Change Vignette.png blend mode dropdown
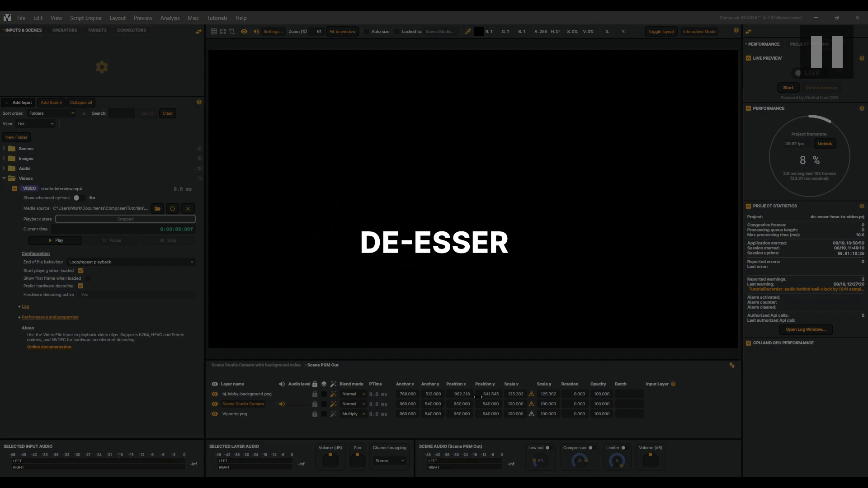868x488 pixels. coord(353,414)
